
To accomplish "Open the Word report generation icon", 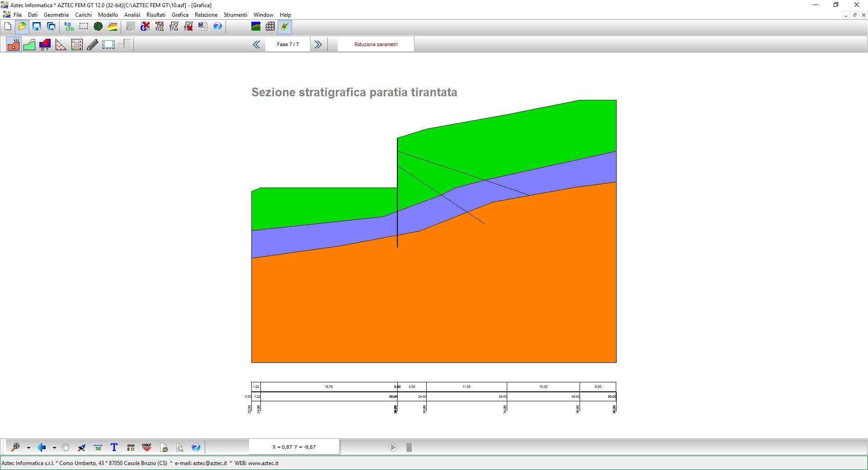I will tap(203, 27).
